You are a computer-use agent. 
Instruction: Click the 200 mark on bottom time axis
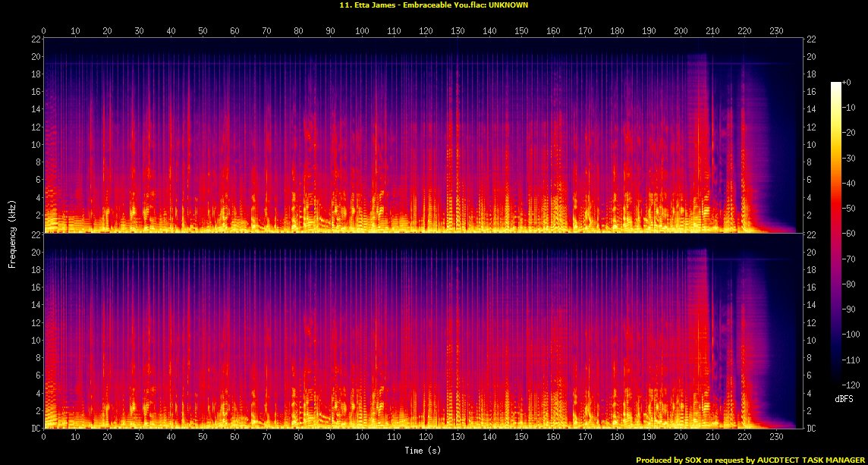(680, 438)
